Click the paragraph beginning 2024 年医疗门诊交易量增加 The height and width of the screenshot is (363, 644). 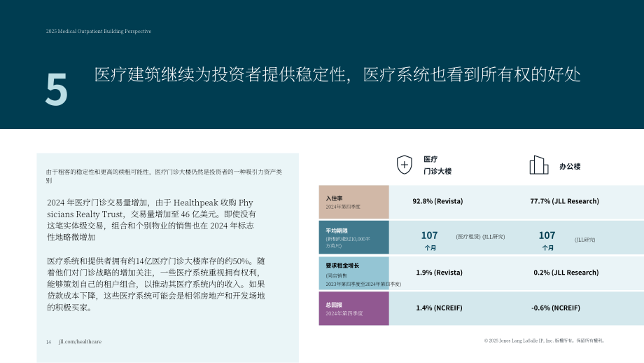(152, 220)
